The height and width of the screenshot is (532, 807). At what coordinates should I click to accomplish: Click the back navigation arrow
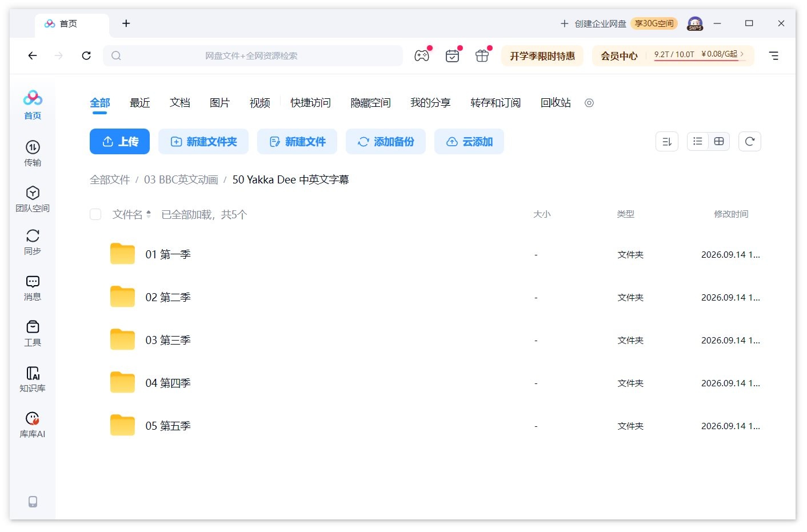click(33, 55)
